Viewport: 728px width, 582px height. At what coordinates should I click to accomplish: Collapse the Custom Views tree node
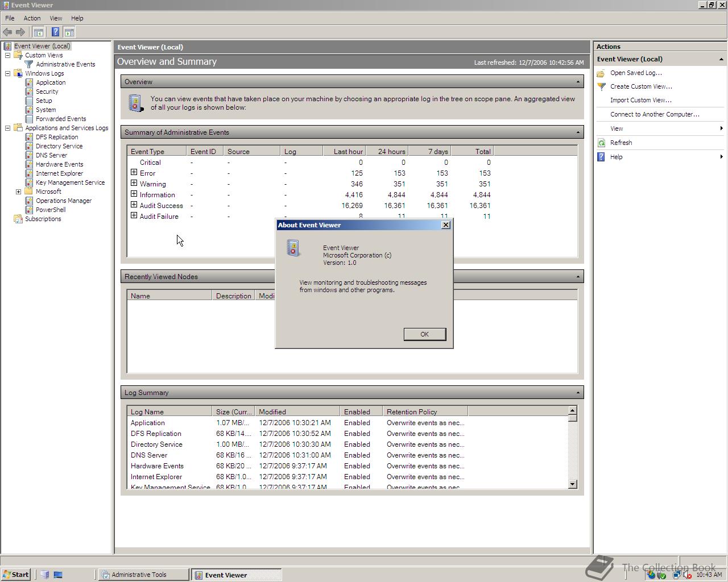click(8, 55)
